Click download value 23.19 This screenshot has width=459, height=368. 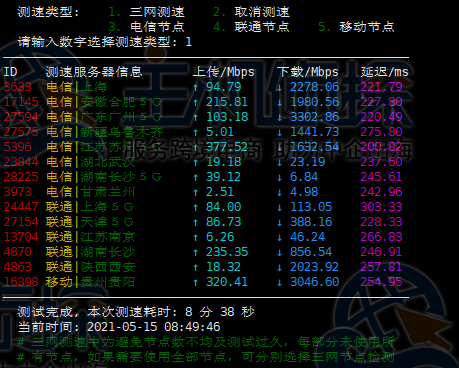click(307, 162)
